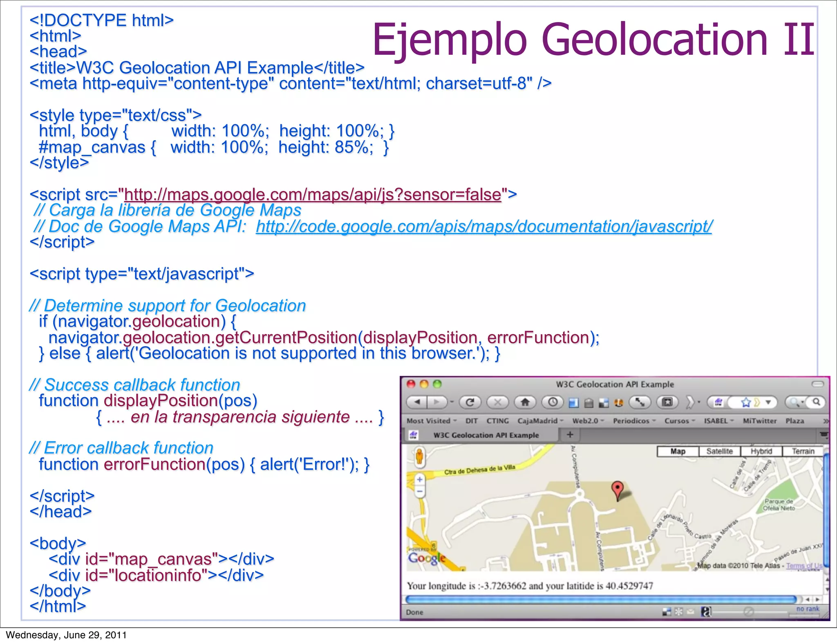Click the blue checkered squares toolbar icon

(604, 403)
